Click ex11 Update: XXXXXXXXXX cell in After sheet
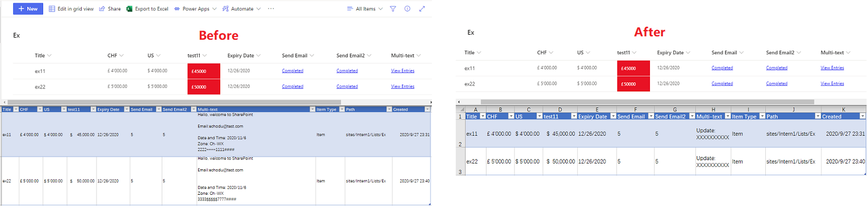The image size is (868, 209). (713, 133)
